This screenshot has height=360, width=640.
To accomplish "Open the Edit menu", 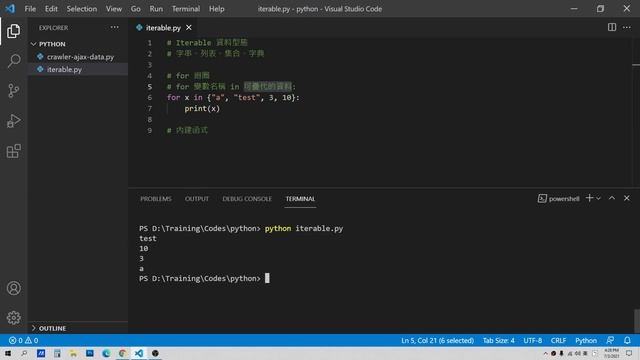I will (51, 9).
